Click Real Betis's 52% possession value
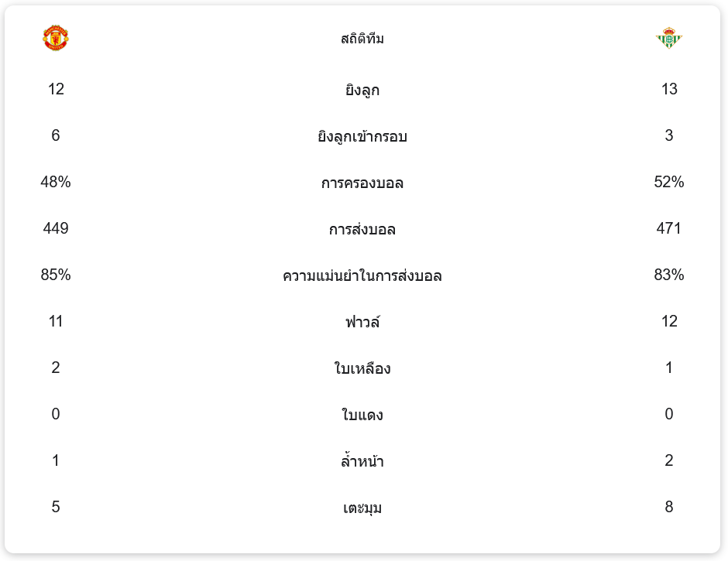728x561 pixels. [668, 182]
